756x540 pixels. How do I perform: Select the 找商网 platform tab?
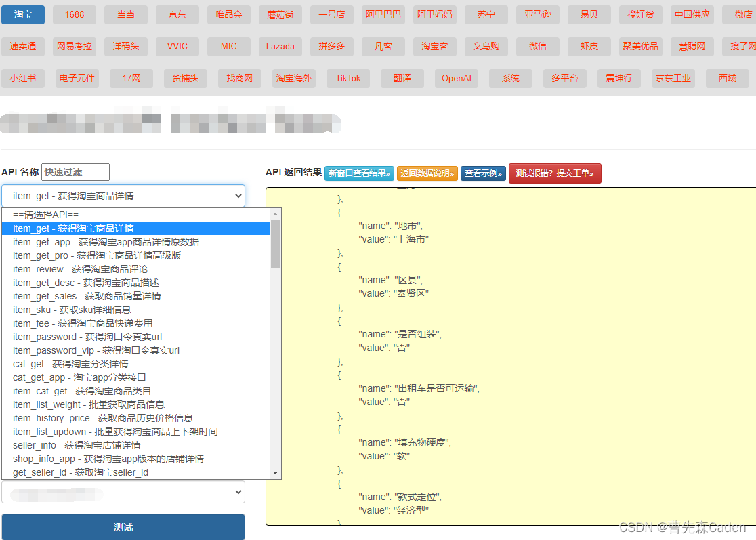tap(240, 78)
